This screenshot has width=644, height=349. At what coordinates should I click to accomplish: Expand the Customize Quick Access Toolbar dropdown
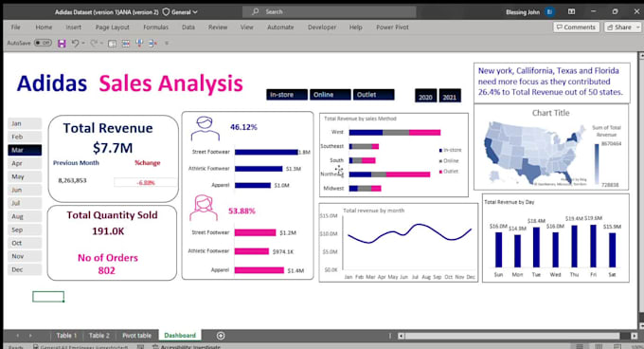(x=167, y=44)
